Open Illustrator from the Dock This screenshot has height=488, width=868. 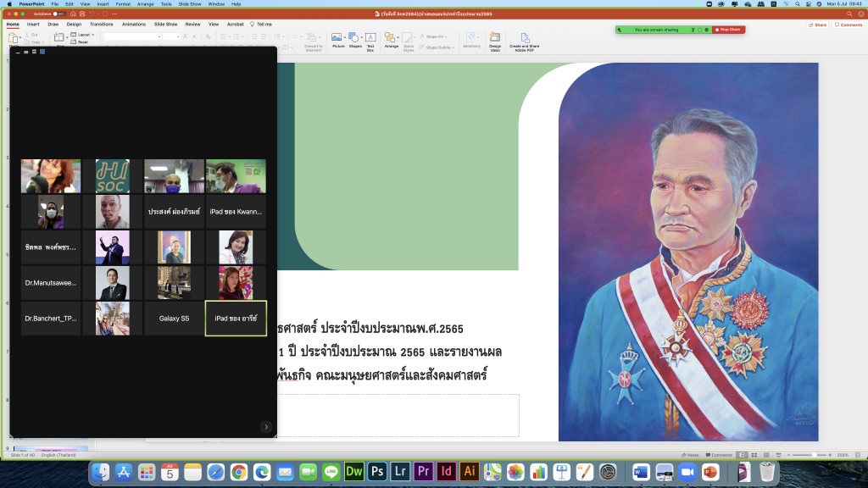pyautogui.click(x=470, y=472)
